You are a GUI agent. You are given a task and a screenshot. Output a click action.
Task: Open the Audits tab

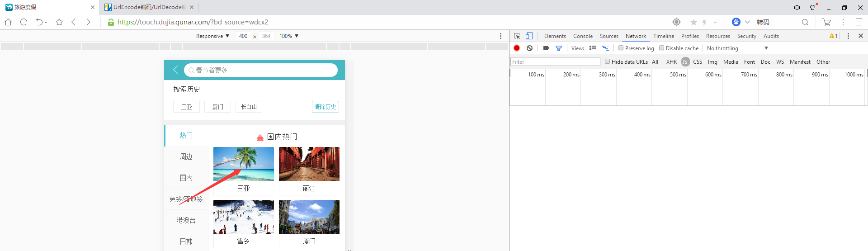pos(771,36)
